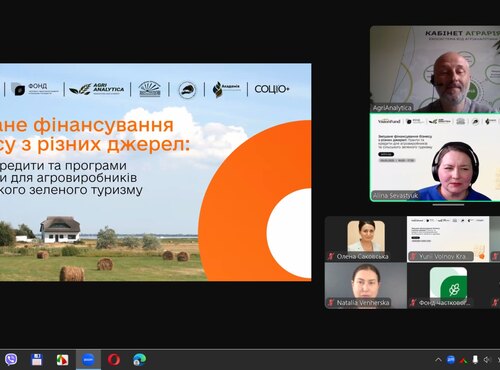Click 'з різних джерел:' heading text
500x370 pixels.
106,145
